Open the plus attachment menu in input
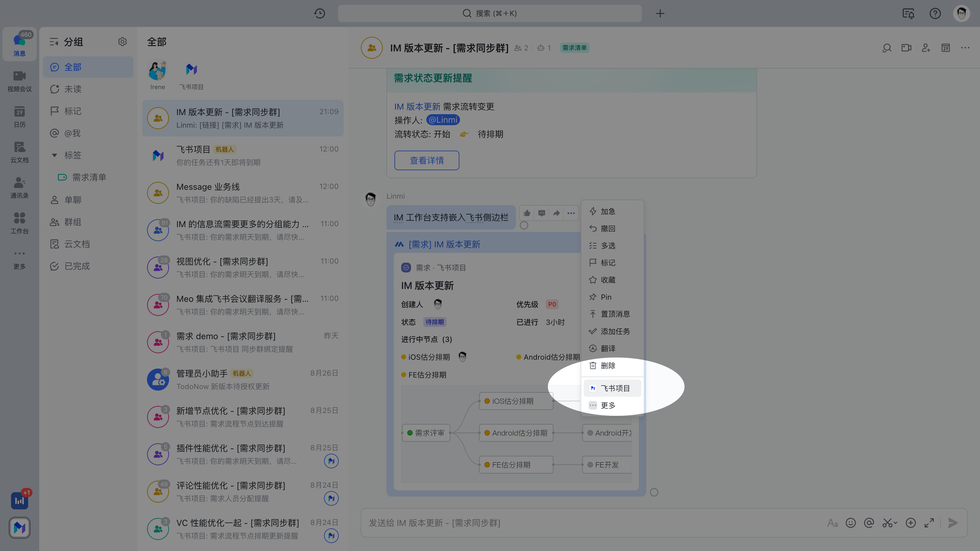Viewport: 980px width, 551px height. point(911,523)
